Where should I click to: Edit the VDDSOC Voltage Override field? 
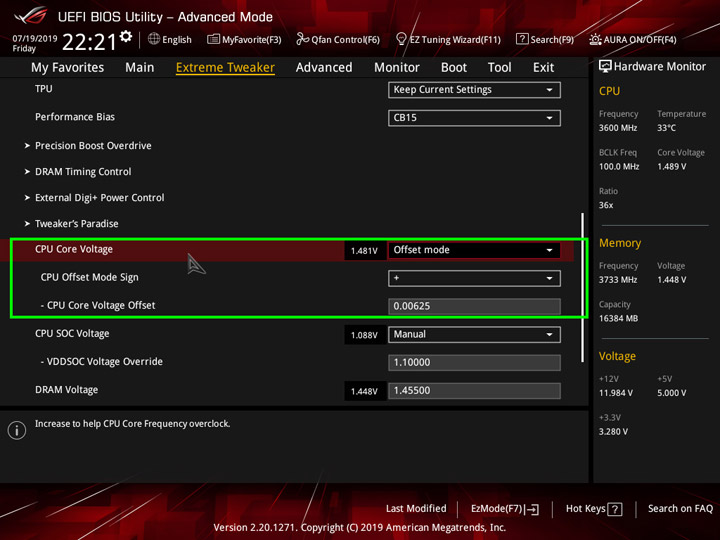coord(474,363)
